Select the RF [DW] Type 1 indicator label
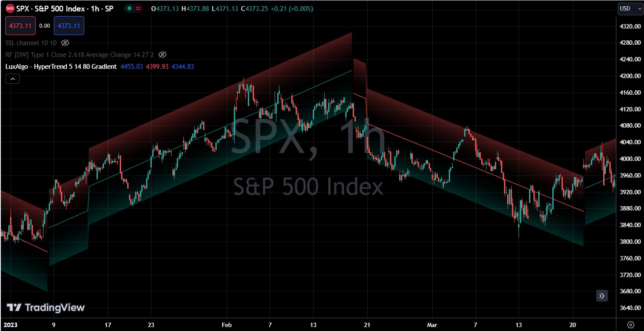The image size is (644, 331). (x=80, y=55)
